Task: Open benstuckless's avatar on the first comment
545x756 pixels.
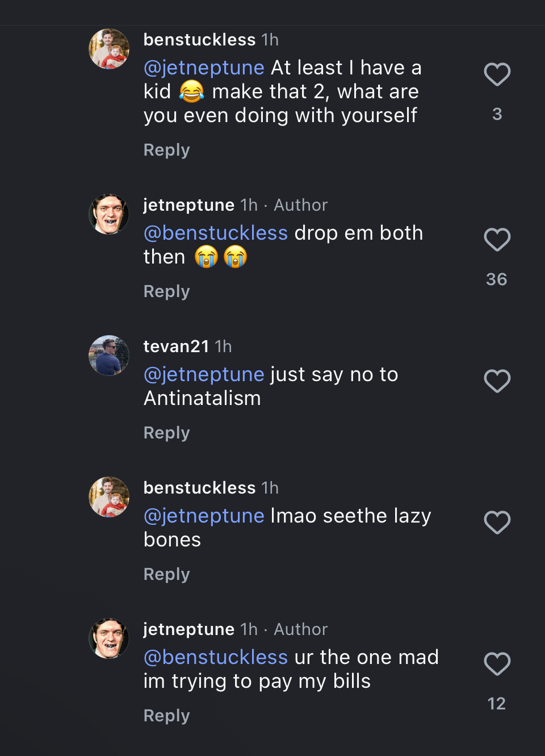Action: pyautogui.click(x=109, y=49)
